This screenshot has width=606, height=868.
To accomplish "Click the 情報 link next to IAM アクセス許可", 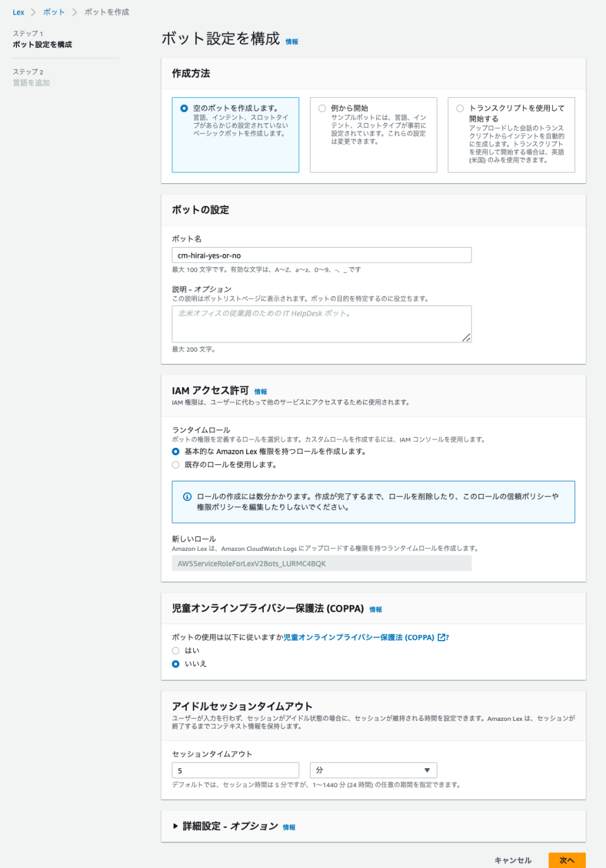I will point(261,392).
